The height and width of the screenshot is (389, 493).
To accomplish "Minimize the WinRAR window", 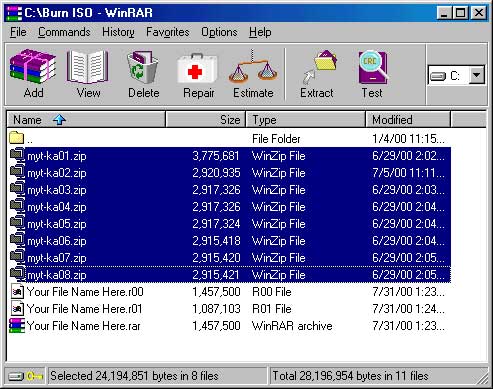I will coord(444,13).
